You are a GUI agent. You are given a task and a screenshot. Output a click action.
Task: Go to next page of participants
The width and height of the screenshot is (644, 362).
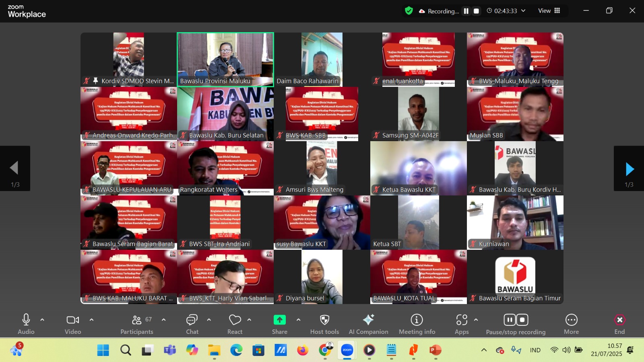tap(629, 169)
